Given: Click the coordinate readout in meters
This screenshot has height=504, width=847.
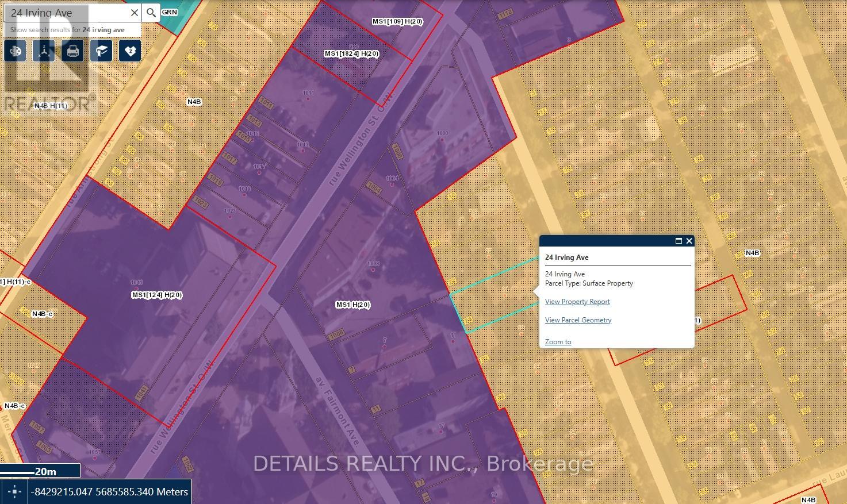Looking at the screenshot, I should point(110,492).
